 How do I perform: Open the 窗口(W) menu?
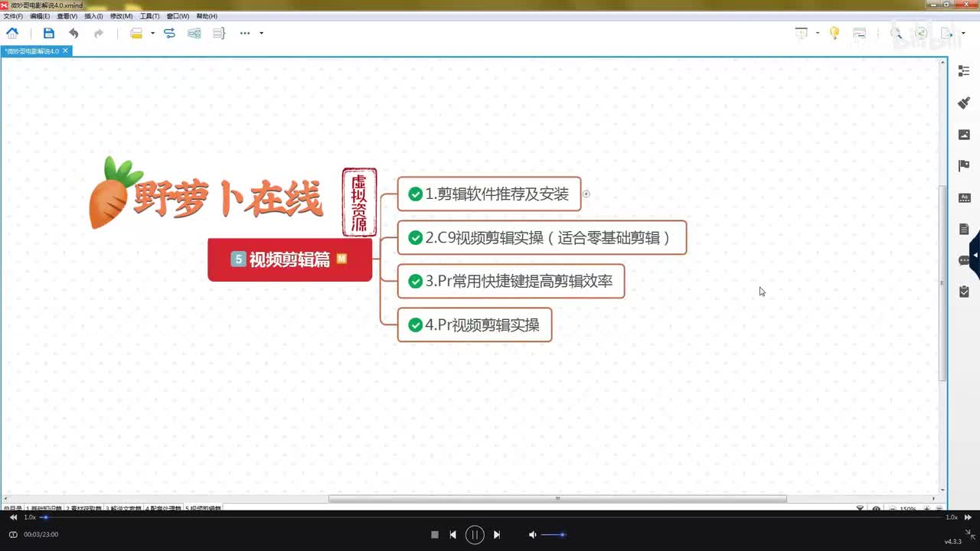[x=178, y=16]
